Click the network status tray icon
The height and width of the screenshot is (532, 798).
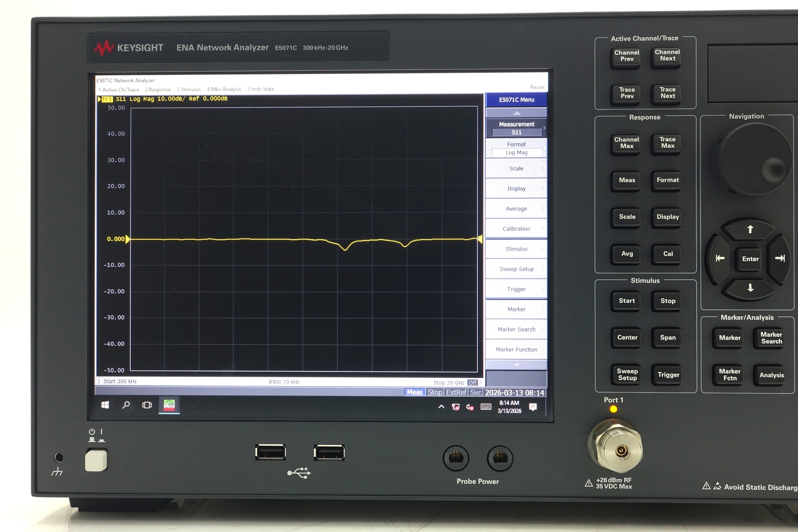[x=455, y=407]
